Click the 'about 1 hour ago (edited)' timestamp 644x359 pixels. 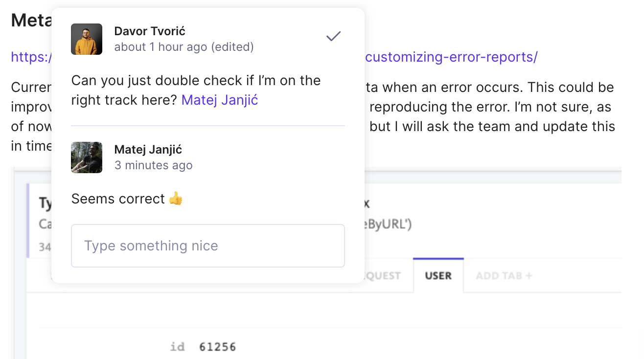(x=184, y=47)
